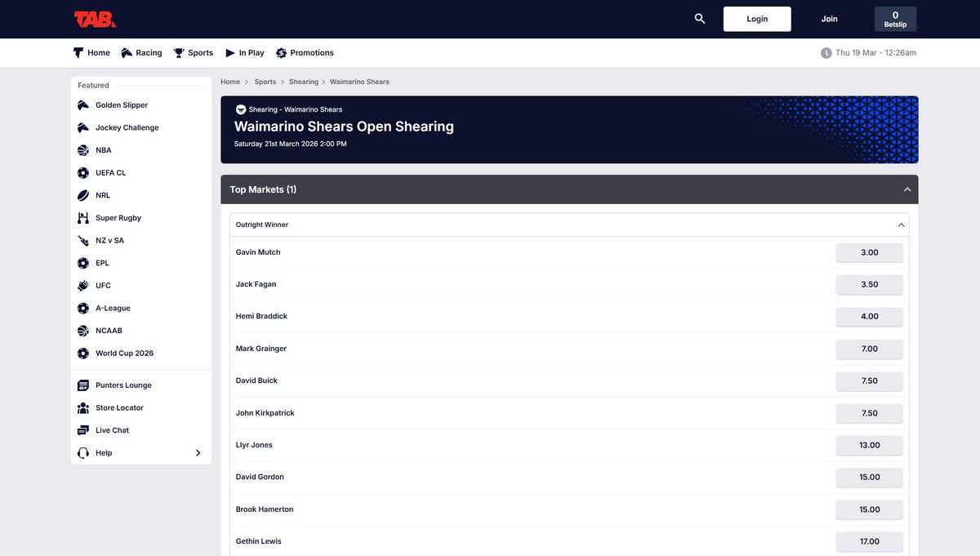The width and height of the screenshot is (980, 556).
Task: Collapse the Outright Winner market chevron
Action: [x=902, y=225]
